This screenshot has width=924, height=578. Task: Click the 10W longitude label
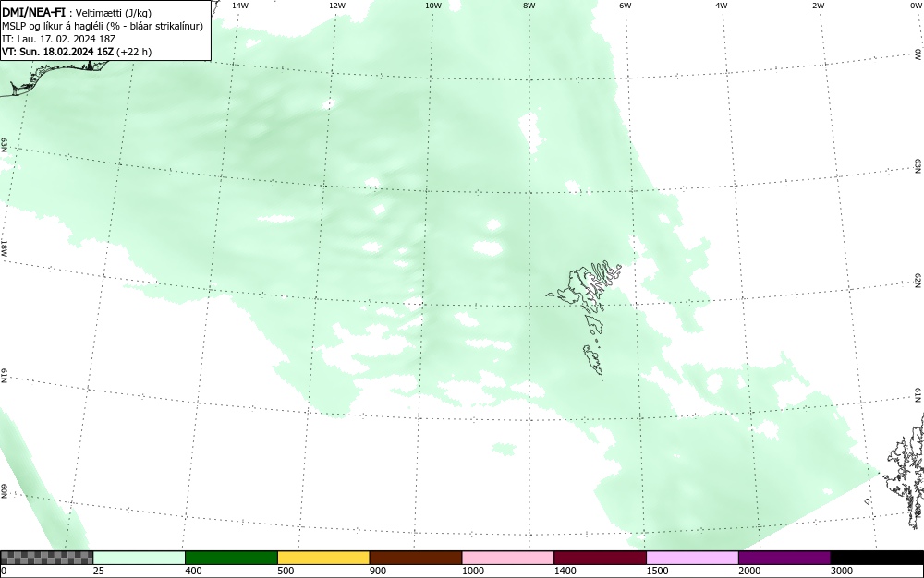click(x=433, y=5)
